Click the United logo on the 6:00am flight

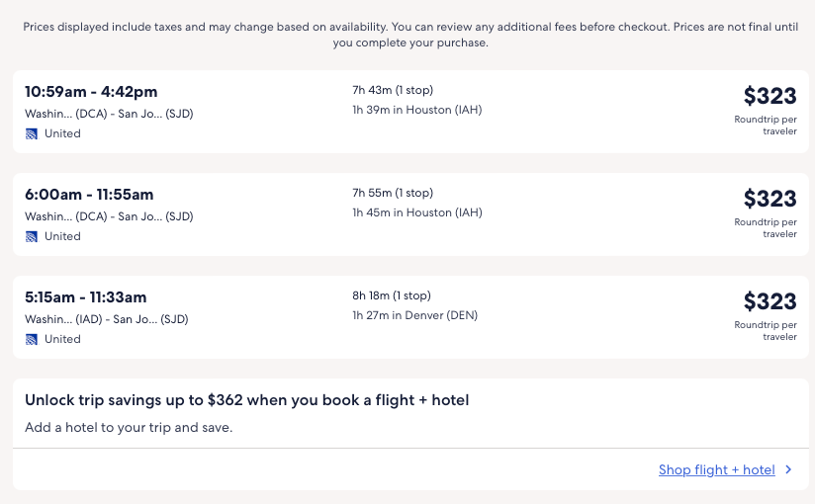(x=32, y=236)
